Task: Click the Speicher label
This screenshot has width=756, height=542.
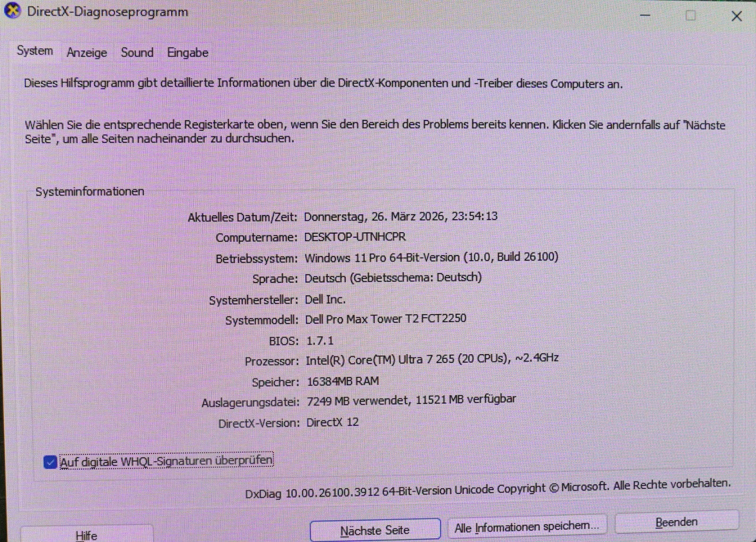Action: tap(275, 382)
